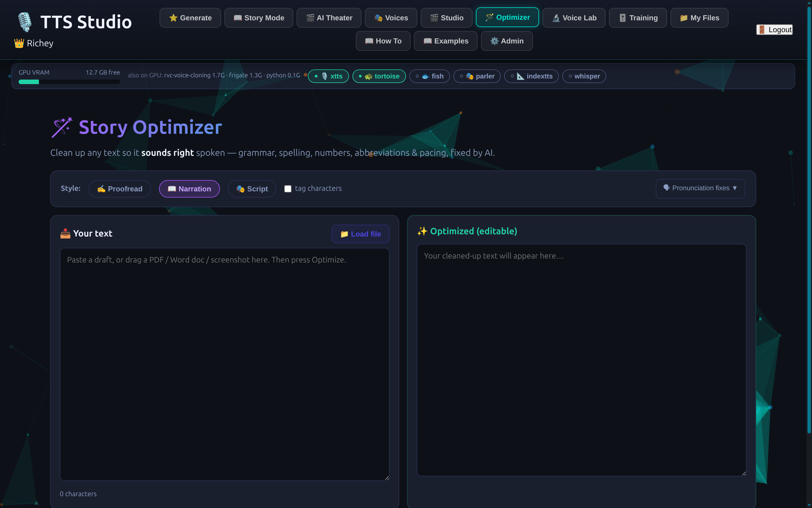The width and height of the screenshot is (812, 508).
Task: Open Voice Lab tab
Action: [574, 18]
